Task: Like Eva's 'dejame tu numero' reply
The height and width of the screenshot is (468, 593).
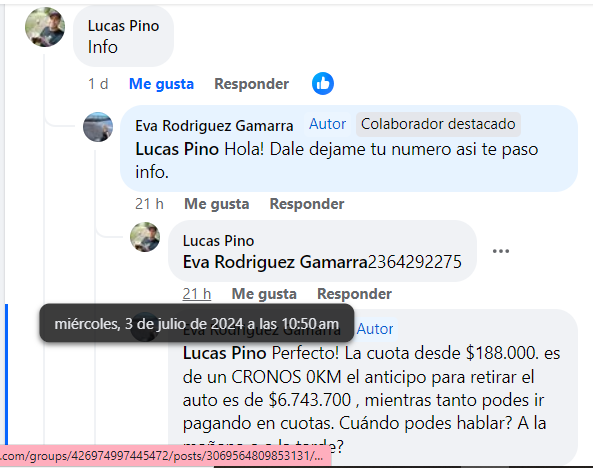Action: click(216, 204)
